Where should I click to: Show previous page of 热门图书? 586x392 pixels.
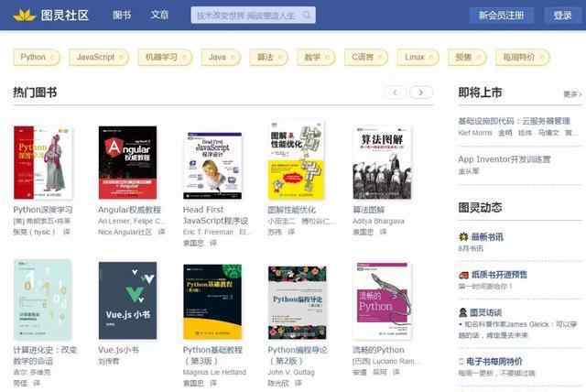(395, 92)
